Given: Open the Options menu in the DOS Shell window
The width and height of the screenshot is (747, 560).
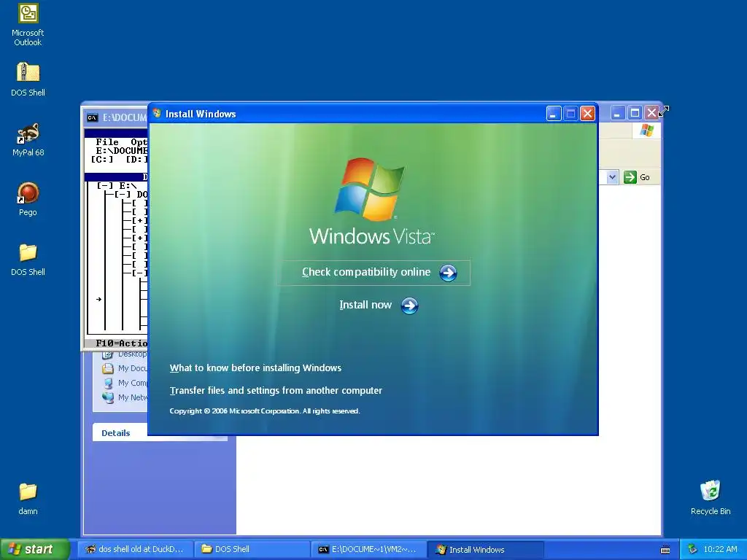Looking at the screenshot, I should [139, 142].
